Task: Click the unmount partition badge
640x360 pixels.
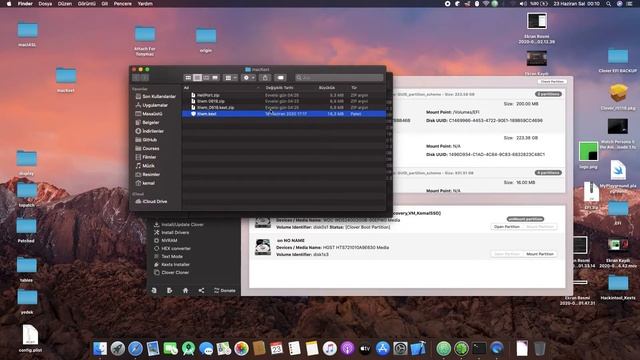Action: click(525, 219)
